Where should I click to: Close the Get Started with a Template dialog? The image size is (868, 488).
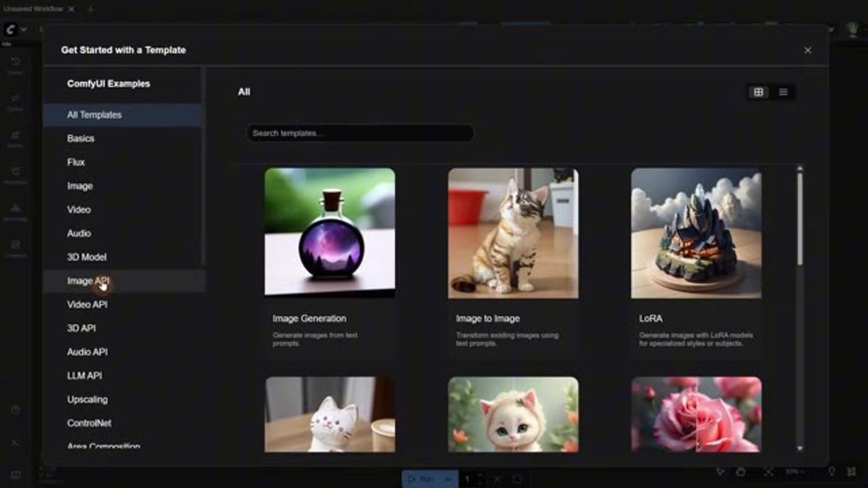(x=807, y=51)
